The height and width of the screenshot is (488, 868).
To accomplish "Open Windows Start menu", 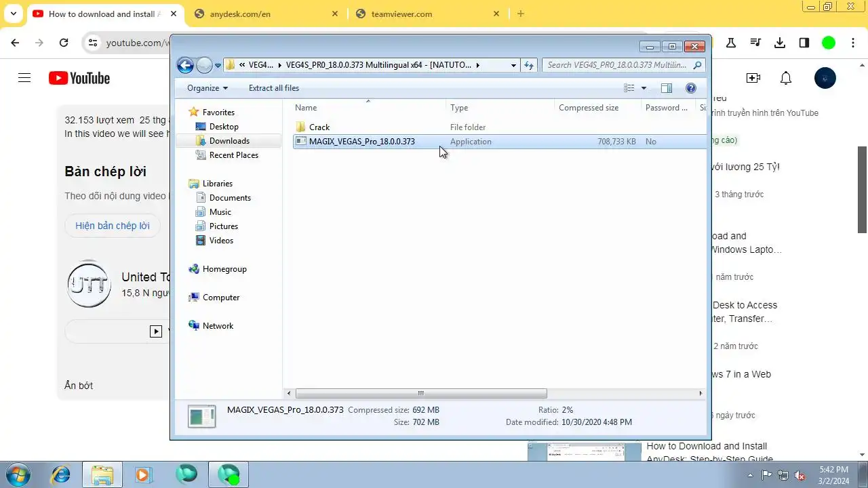I will (x=18, y=475).
